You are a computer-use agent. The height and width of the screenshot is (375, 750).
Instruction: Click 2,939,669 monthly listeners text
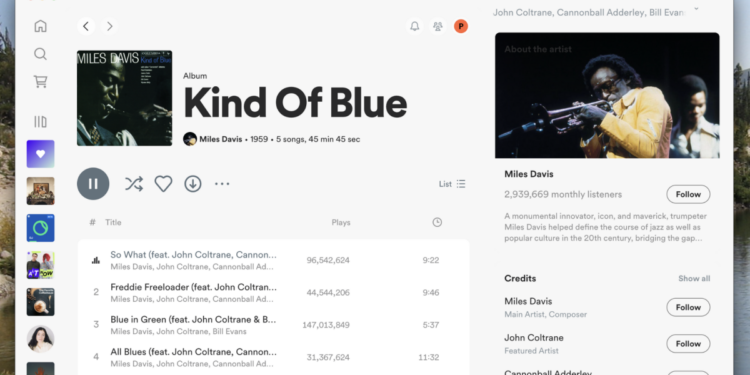click(563, 195)
